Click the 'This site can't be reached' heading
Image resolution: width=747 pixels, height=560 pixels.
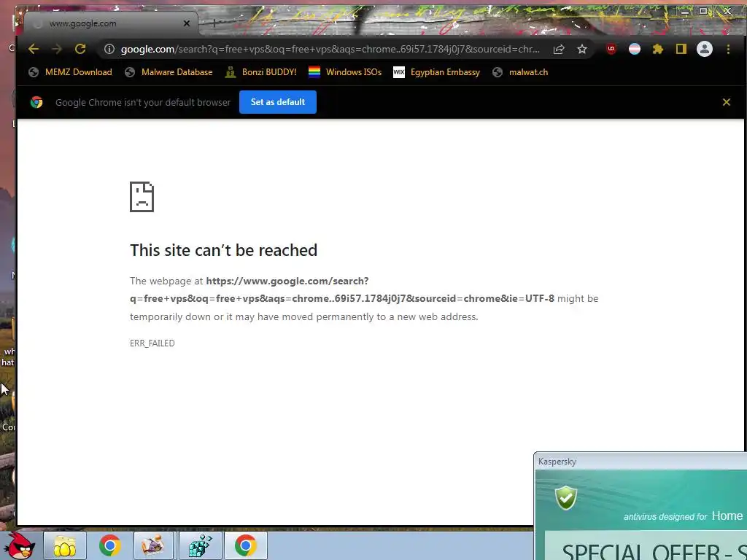pos(223,251)
